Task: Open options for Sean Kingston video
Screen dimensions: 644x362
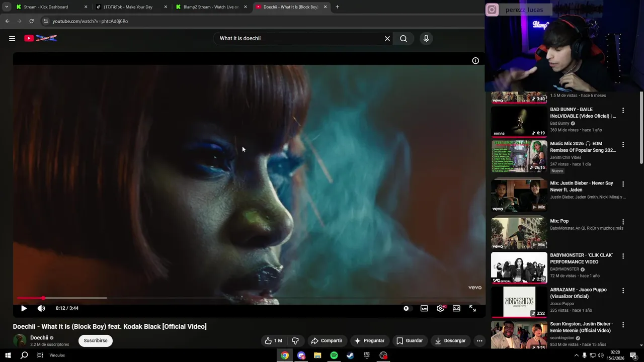Action: [623, 325]
